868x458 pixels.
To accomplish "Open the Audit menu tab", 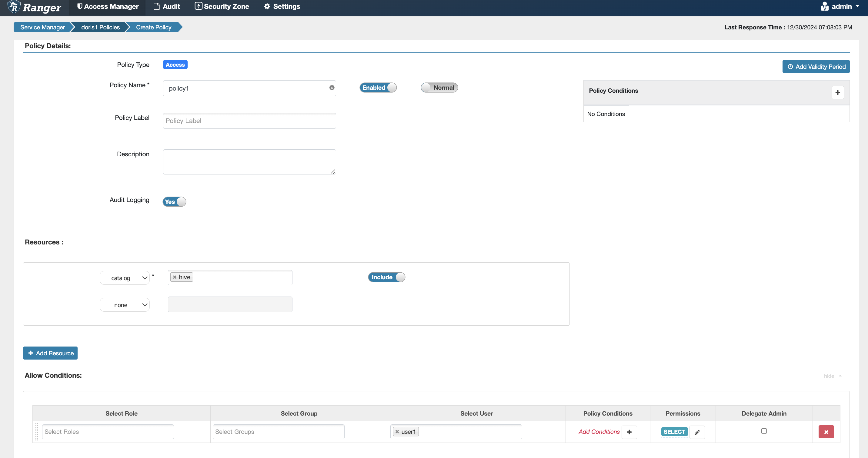I will pos(167,7).
